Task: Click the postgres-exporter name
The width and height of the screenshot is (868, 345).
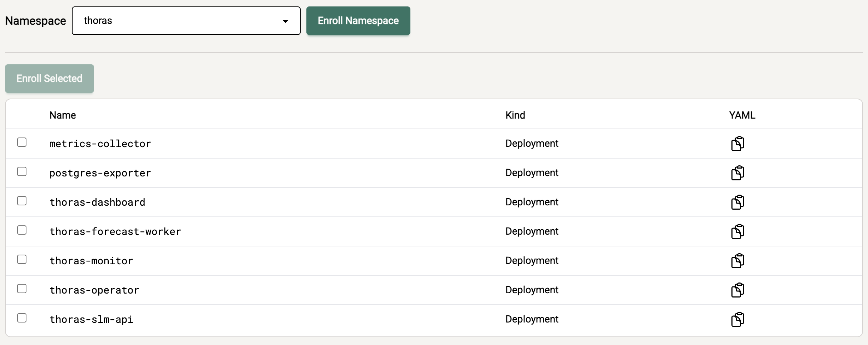Action: click(x=100, y=173)
